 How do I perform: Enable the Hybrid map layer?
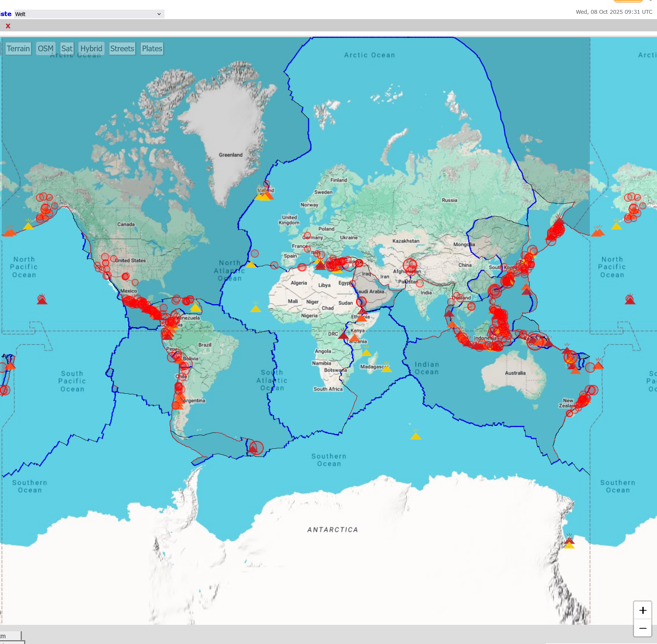(x=91, y=49)
